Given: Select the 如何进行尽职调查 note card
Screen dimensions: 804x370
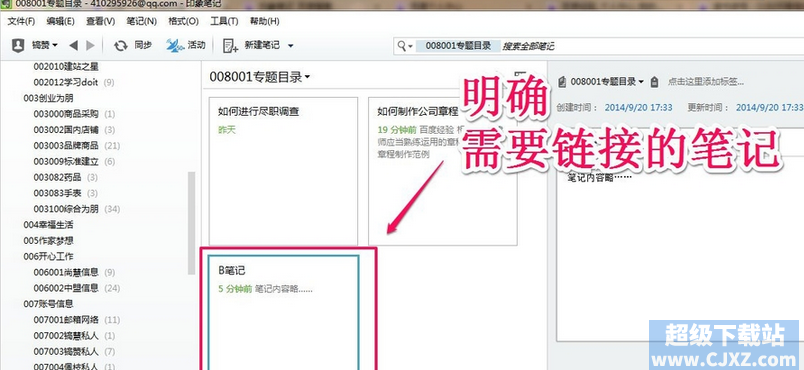Looking at the screenshot, I should point(283,171).
